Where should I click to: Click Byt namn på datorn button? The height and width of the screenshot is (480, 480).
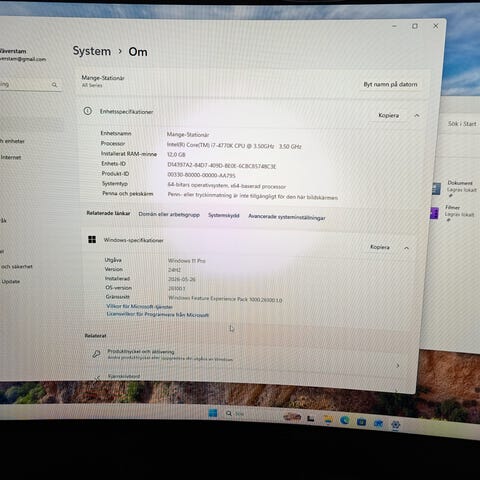(x=390, y=84)
